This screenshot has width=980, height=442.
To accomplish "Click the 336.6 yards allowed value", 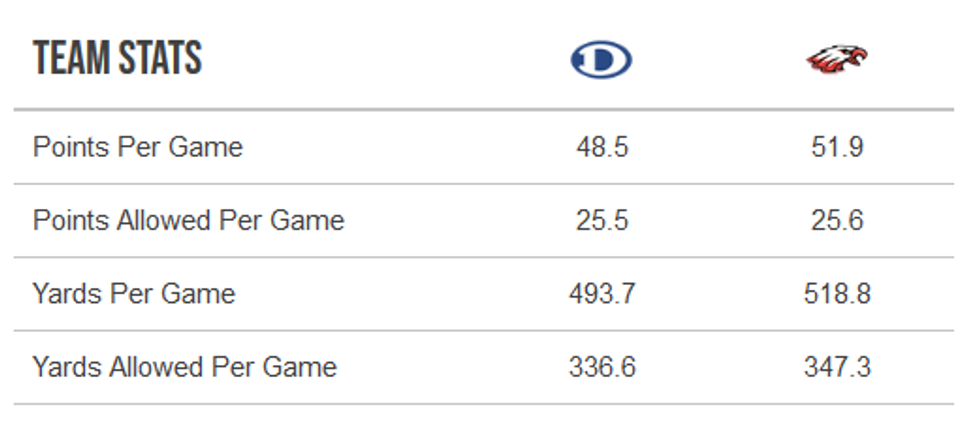I will tap(602, 367).
